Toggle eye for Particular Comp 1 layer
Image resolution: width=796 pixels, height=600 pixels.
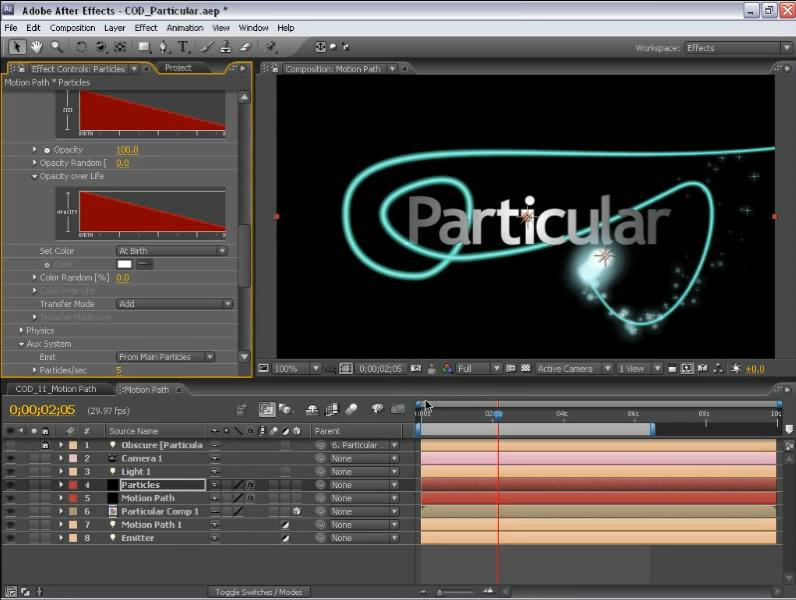(x=10, y=511)
